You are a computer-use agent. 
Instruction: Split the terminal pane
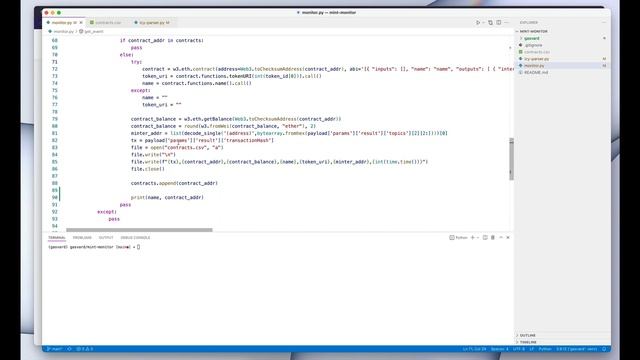pos(485,238)
